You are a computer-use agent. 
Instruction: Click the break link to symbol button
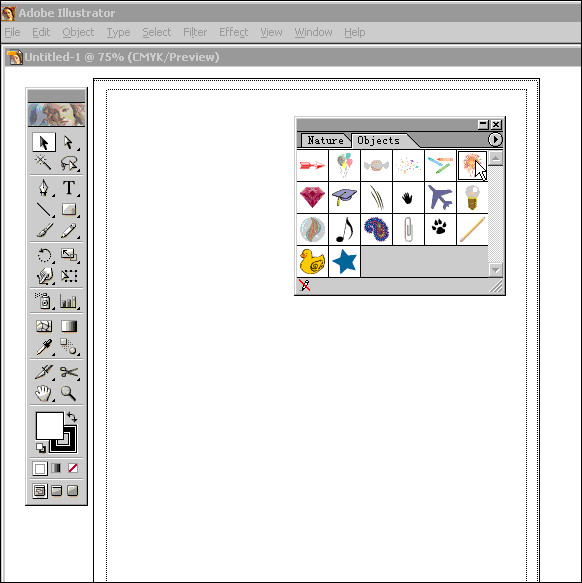click(305, 285)
